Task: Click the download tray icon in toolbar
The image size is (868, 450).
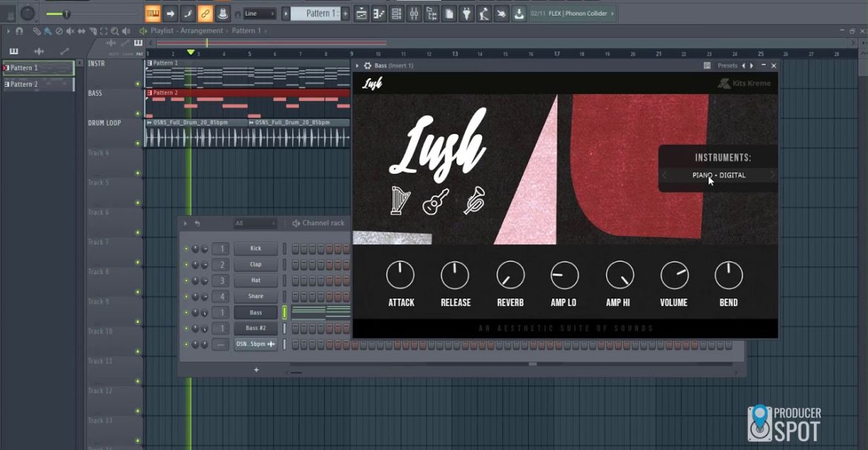Action: click(519, 14)
